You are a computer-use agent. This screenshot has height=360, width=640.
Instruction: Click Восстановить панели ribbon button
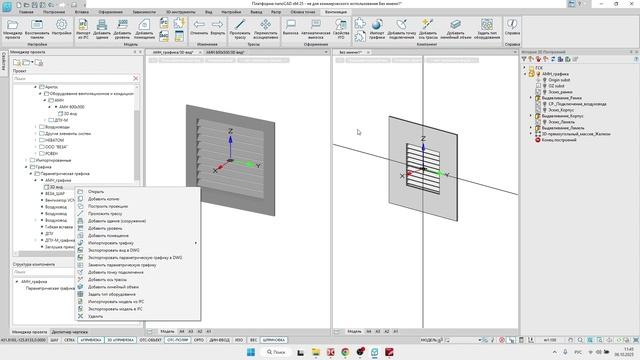37,29
